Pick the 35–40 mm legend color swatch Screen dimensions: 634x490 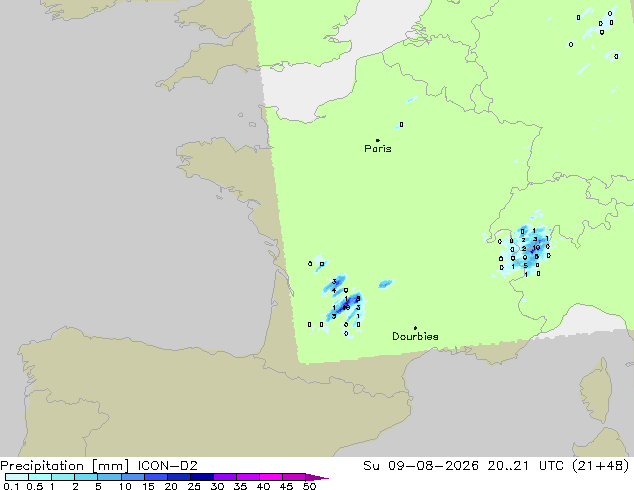tap(247, 477)
